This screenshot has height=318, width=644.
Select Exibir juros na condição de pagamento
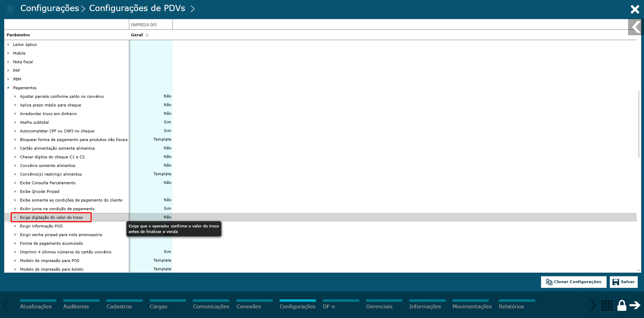[57, 209]
